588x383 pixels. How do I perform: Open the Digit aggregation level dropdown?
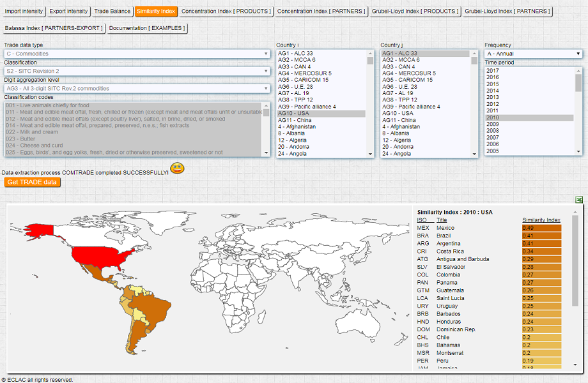coord(137,88)
